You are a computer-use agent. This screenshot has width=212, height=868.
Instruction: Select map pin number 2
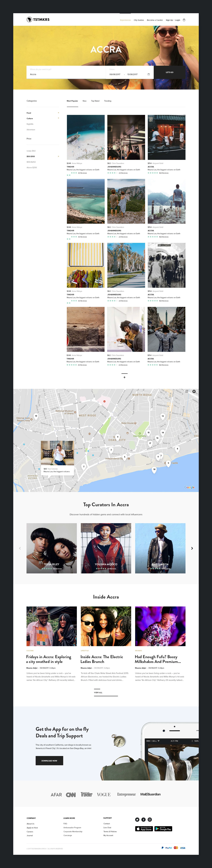tap(84, 467)
